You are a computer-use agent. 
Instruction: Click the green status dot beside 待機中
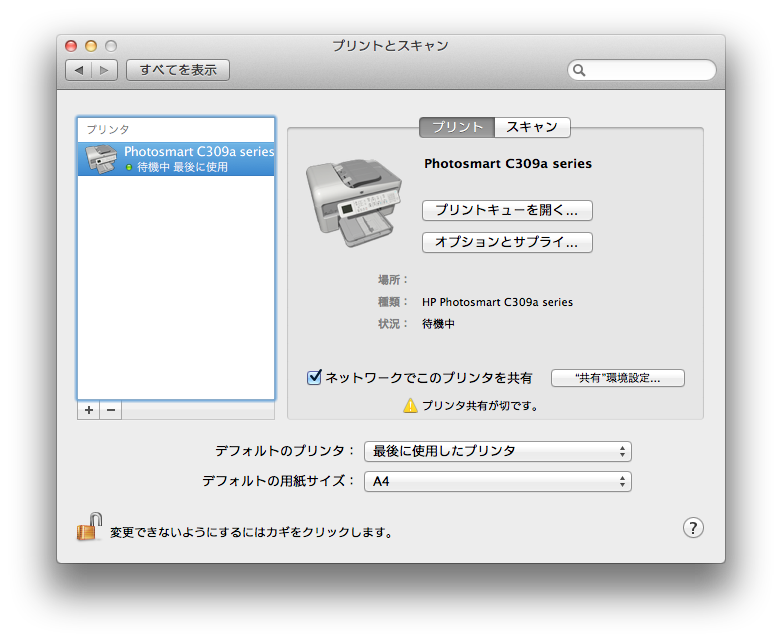pyautogui.click(x=129, y=168)
